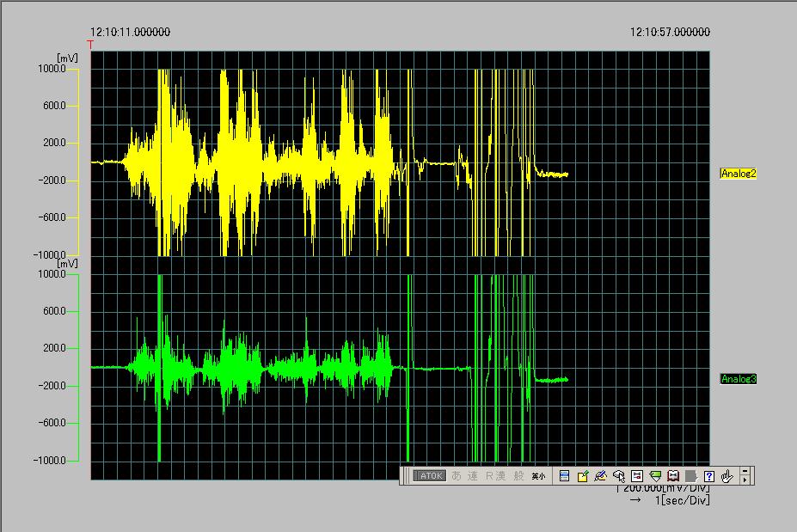797x532 pixels.
Task: Open the ATOK word registration note icon
Action: click(583, 476)
